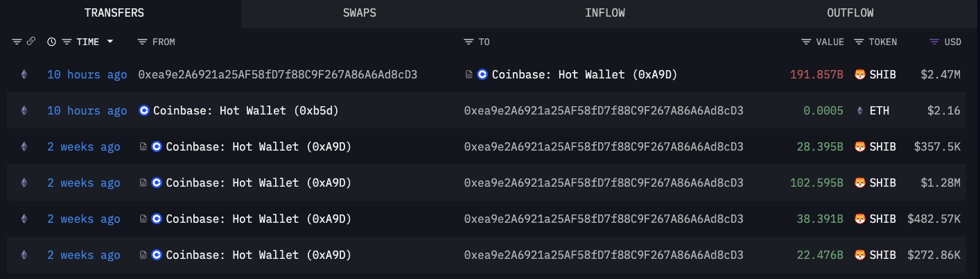Open the TO column filter

469,42
